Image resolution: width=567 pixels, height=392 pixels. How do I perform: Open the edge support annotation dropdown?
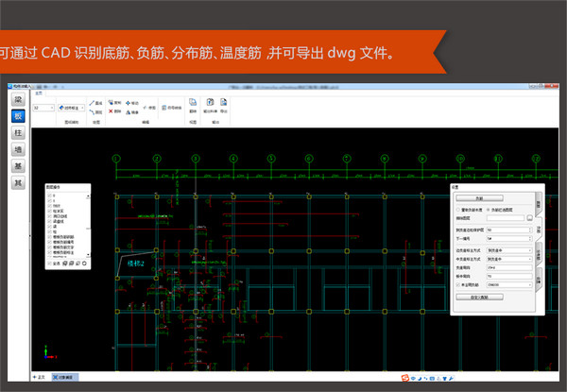click(509, 250)
